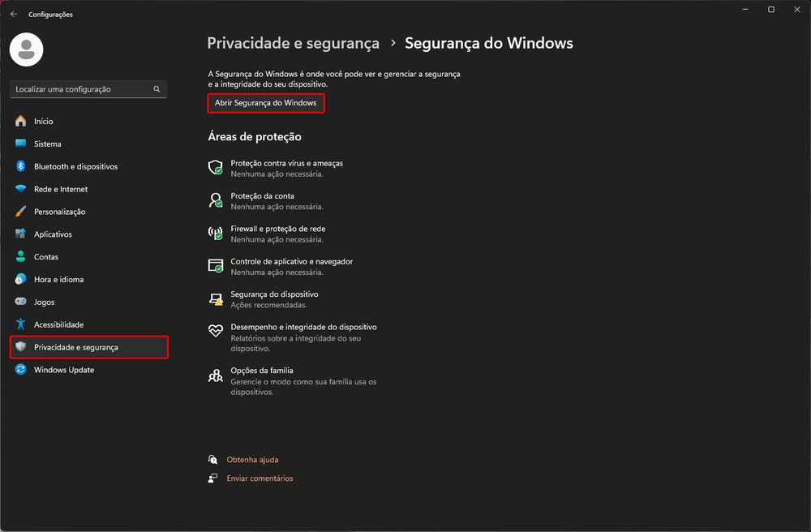
Task: Click the Enviar comentários link
Action: pyautogui.click(x=260, y=478)
